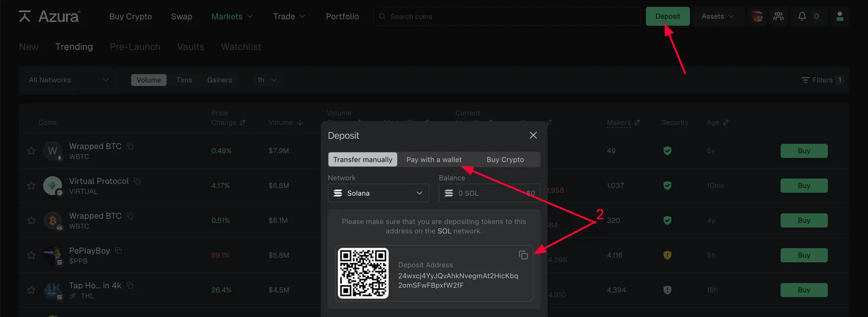This screenshot has width=868, height=317.
Task: Copy the Virtual Protocol contract address
Action: click(137, 181)
